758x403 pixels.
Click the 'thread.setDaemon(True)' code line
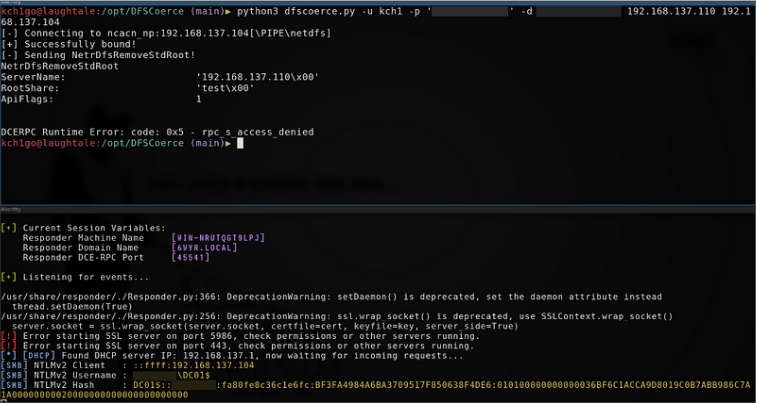click(x=72, y=306)
